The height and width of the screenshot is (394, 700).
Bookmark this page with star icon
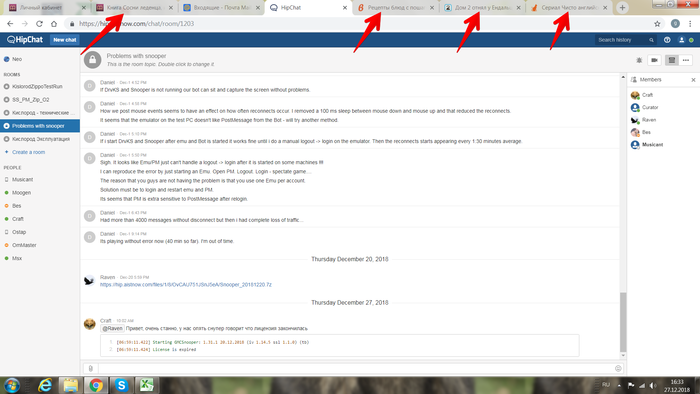click(x=657, y=24)
